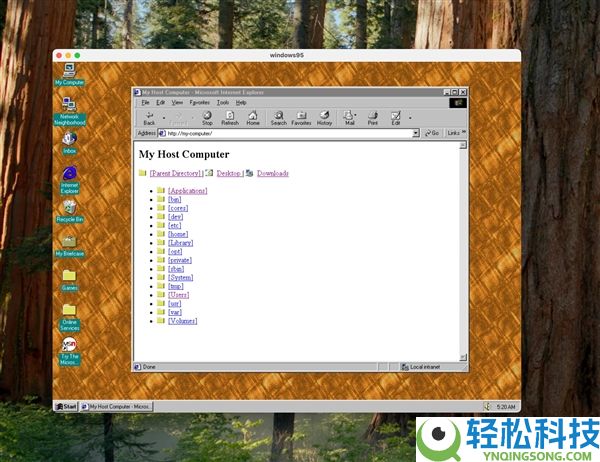Open the [tmp] folder link
The height and width of the screenshot is (462, 600).
pyautogui.click(x=176, y=286)
